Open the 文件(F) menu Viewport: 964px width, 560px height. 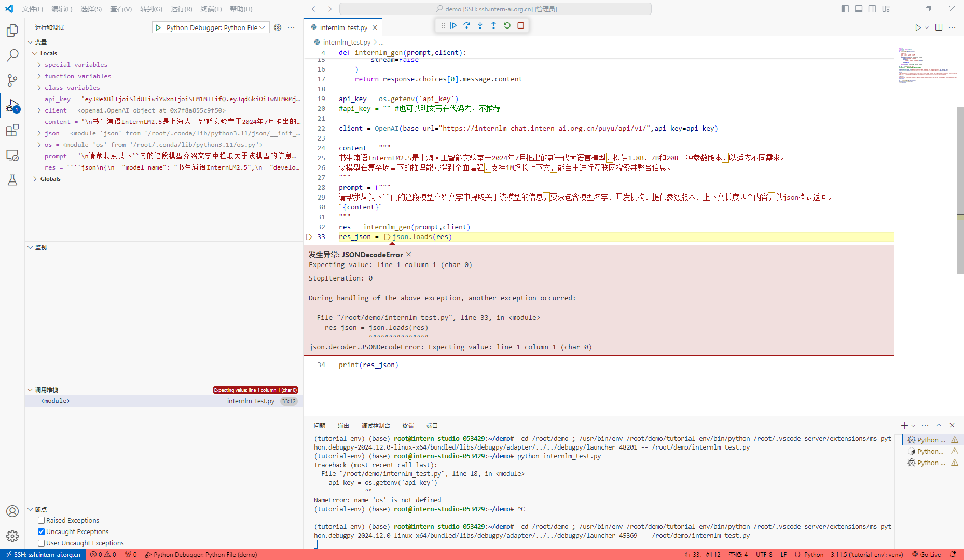[33, 9]
